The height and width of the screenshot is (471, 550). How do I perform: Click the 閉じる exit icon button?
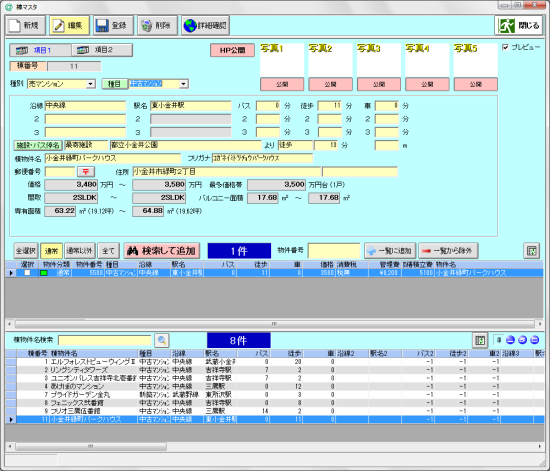[519, 26]
